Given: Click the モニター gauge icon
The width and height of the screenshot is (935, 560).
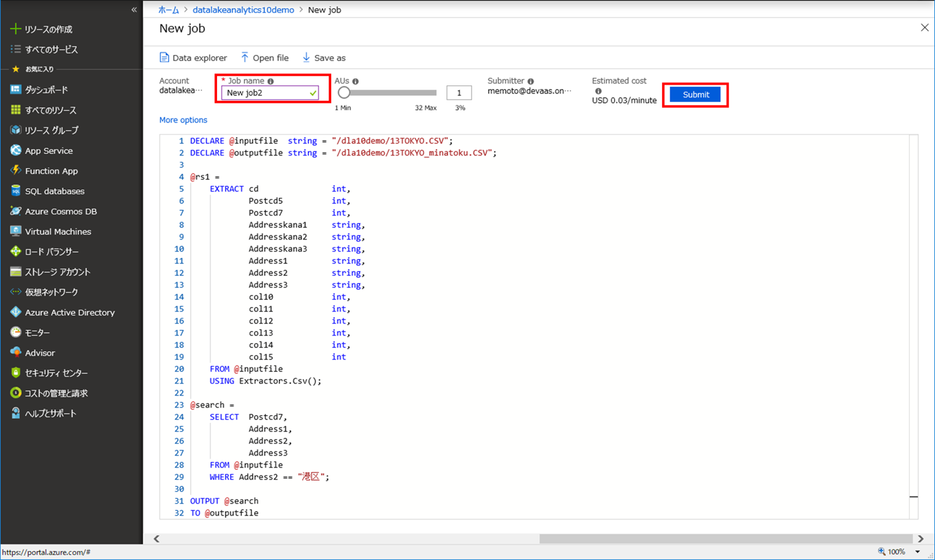Looking at the screenshot, I should pyautogui.click(x=16, y=332).
